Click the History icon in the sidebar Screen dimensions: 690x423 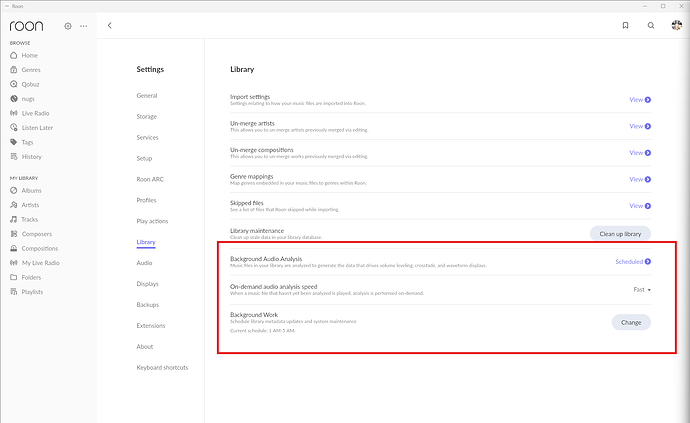pyautogui.click(x=14, y=156)
